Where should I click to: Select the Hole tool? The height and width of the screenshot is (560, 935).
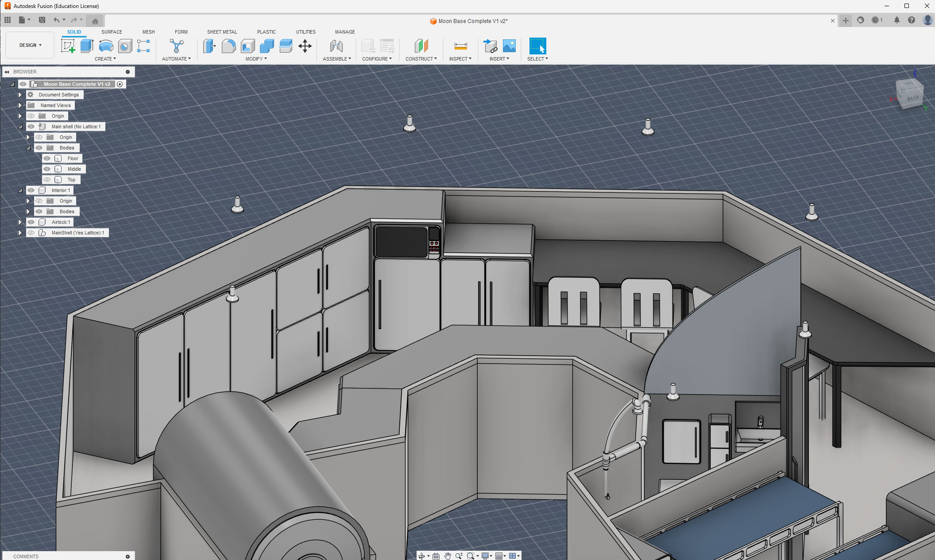tap(125, 46)
